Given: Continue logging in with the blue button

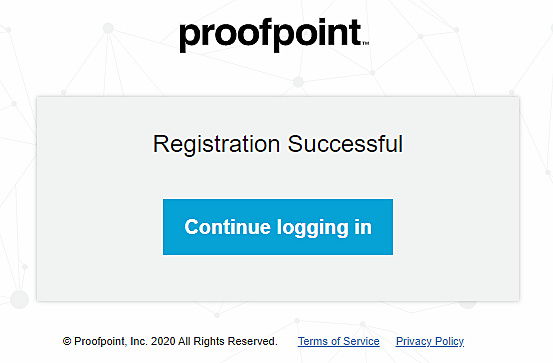Looking at the screenshot, I should [x=278, y=227].
